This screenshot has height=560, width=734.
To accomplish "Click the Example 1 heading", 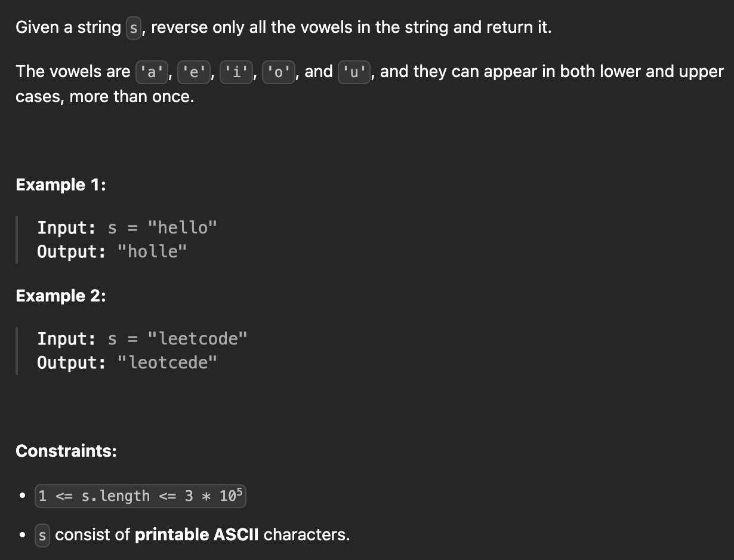I will [61, 185].
